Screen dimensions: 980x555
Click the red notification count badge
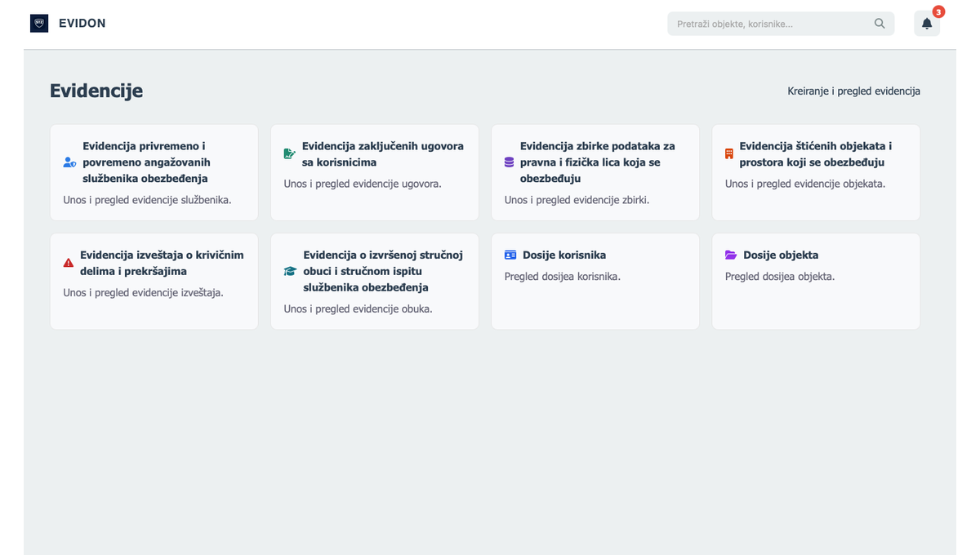pos(938,12)
